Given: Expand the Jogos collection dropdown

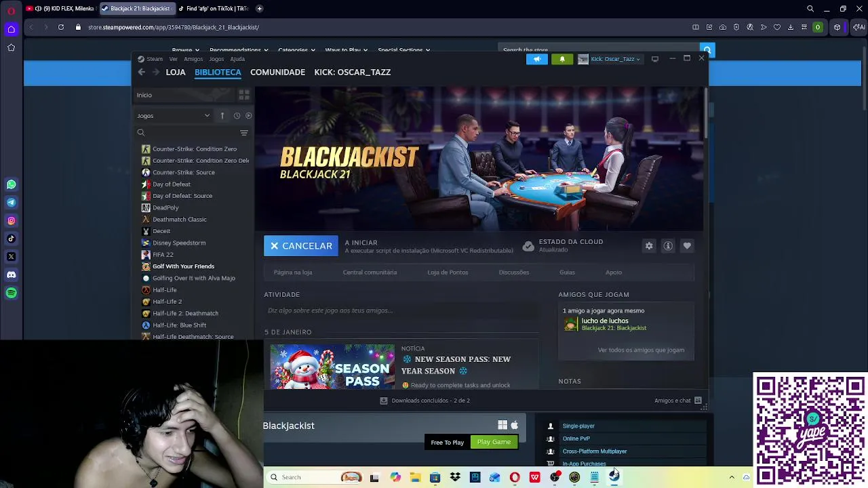Looking at the screenshot, I should 174,116.
